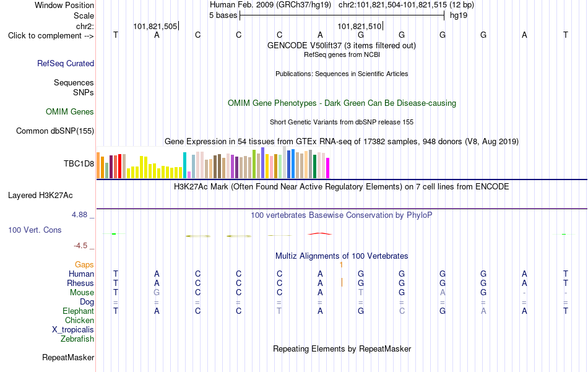Click the Dog species label
Viewport: 588px width, 372px height.
tap(87, 302)
